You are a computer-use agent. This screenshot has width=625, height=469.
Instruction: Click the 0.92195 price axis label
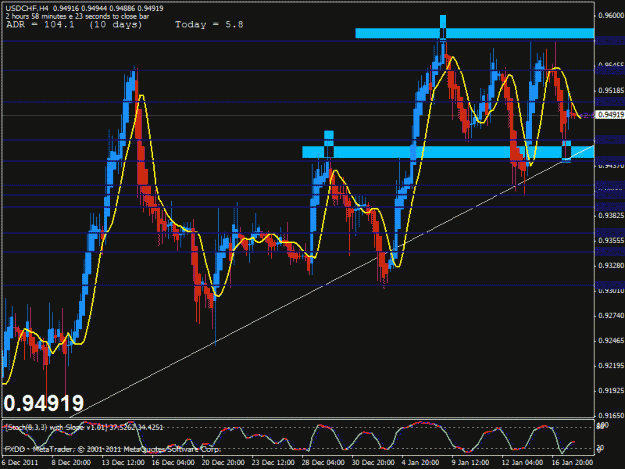point(611,365)
